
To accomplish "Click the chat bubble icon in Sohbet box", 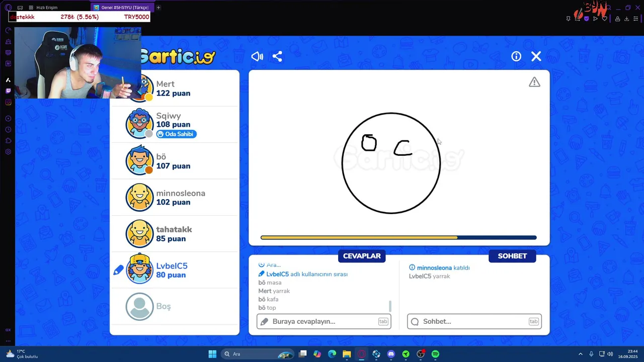I will coord(415,322).
